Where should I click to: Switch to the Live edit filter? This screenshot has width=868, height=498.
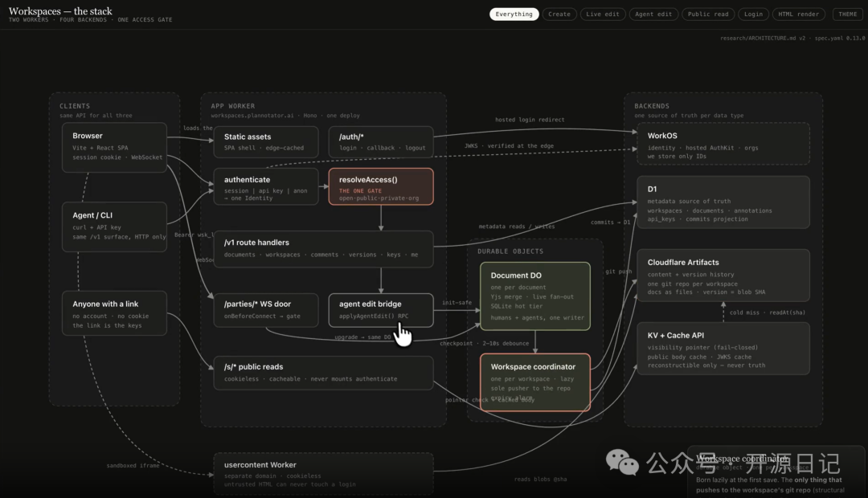603,14
